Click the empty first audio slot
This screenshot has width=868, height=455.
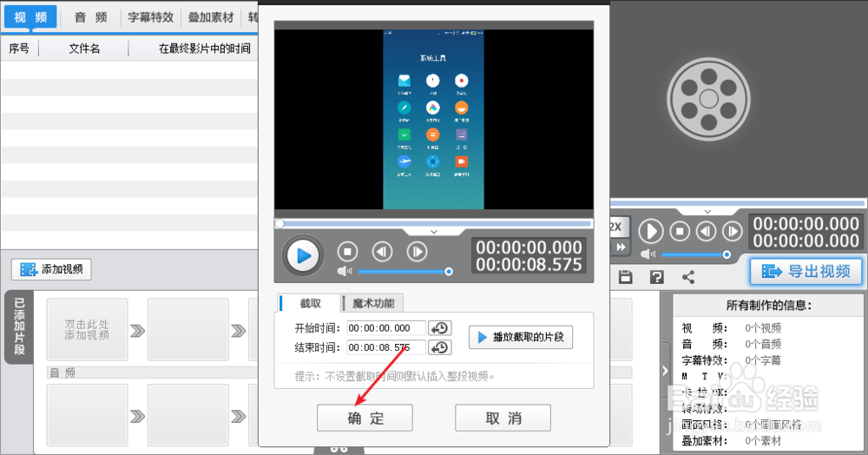(87, 415)
